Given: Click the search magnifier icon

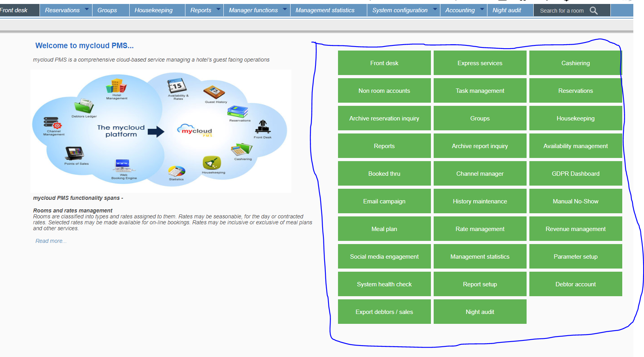Looking at the screenshot, I should click(593, 11).
